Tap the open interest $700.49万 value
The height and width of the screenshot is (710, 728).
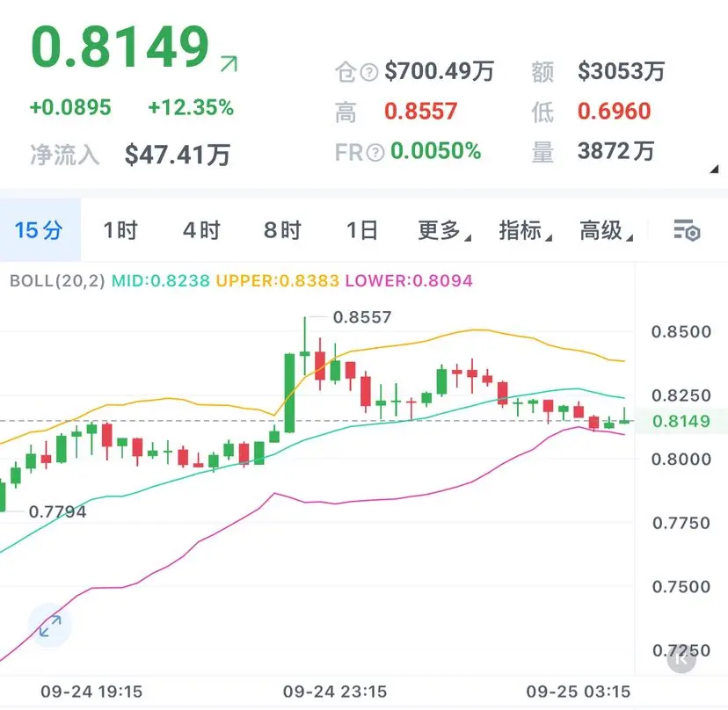[x=440, y=71]
